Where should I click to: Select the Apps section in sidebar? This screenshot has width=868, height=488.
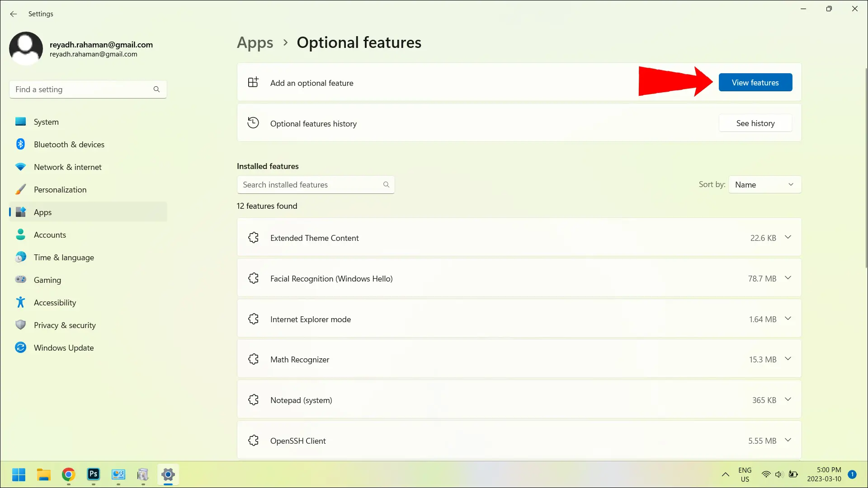coord(42,212)
